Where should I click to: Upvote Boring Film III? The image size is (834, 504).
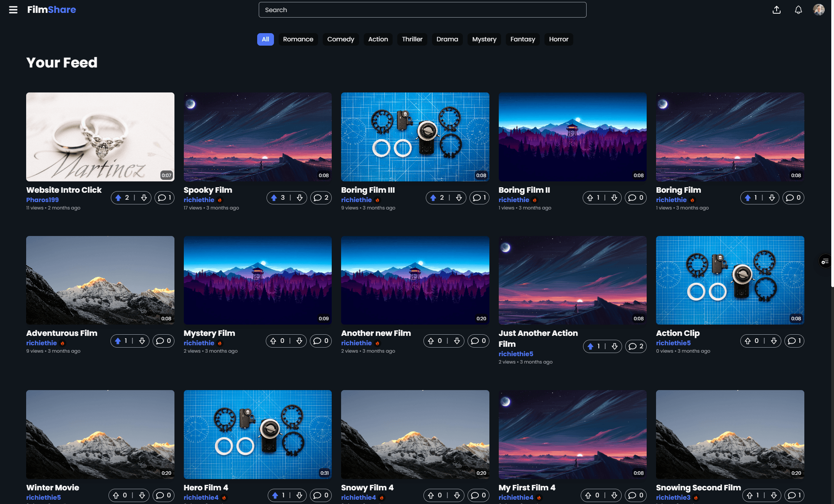click(433, 198)
